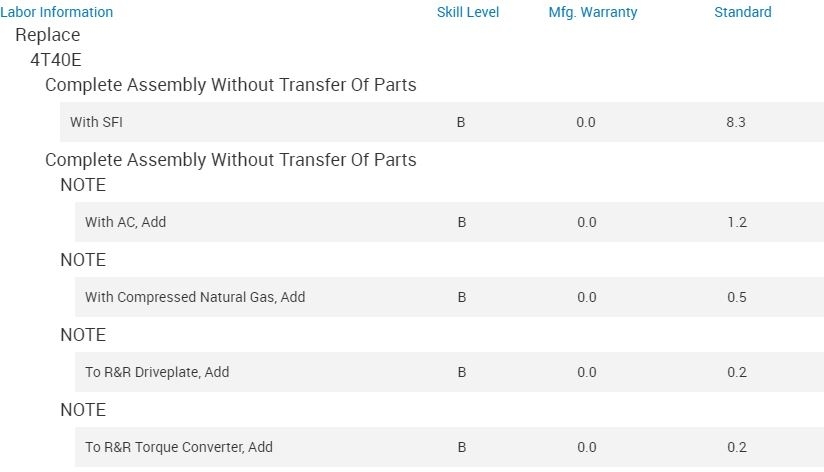Select With Compressed Natural Gas, Add row

pos(195,297)
